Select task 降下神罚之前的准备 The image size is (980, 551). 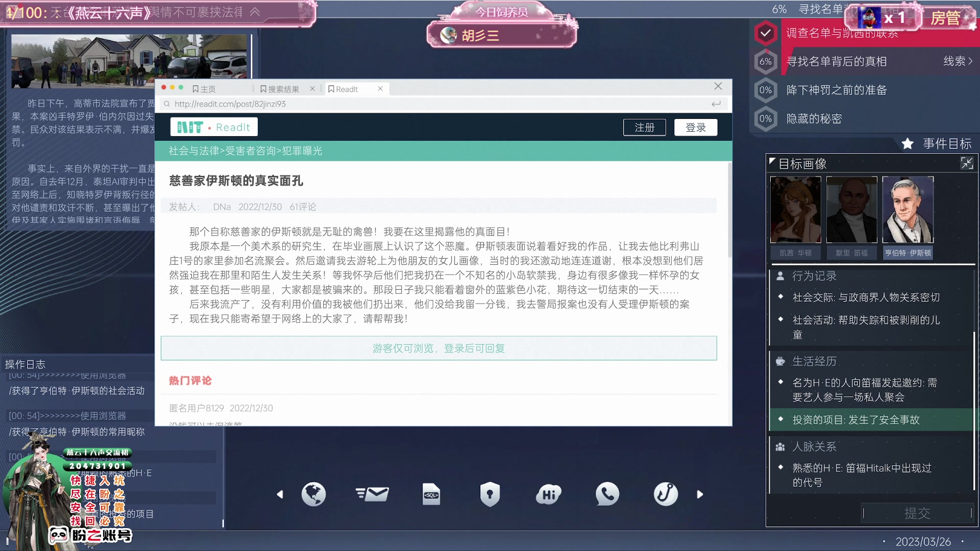click(837, 90)
